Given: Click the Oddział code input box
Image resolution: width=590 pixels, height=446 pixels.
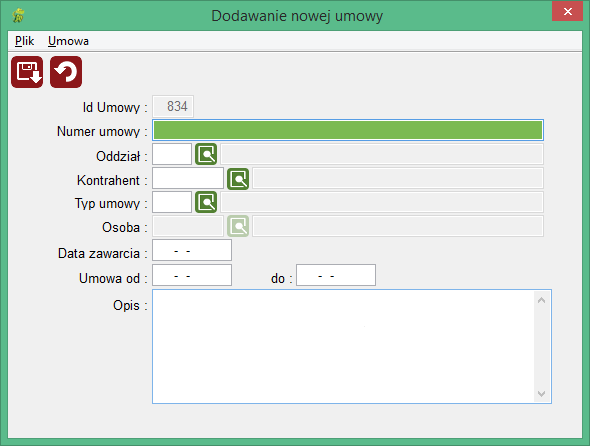Looking at the screenshot, I should point(172,154).
